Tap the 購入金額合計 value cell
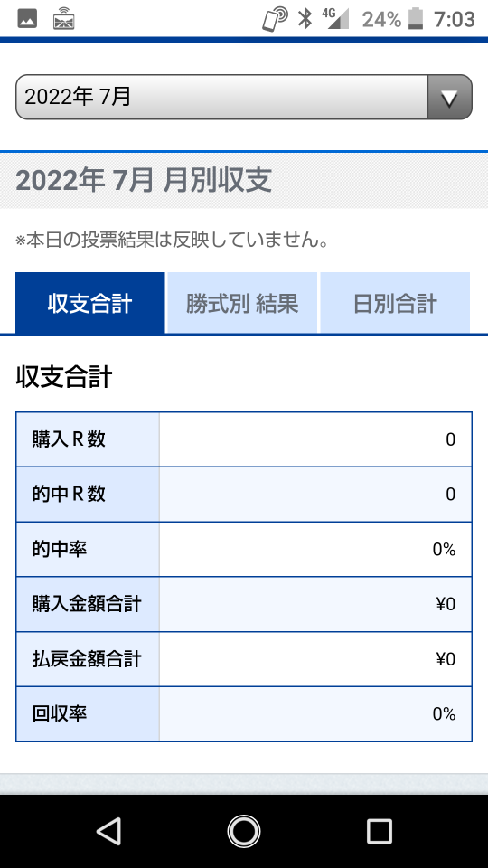488x868 pixels. (x=315, y=604)
